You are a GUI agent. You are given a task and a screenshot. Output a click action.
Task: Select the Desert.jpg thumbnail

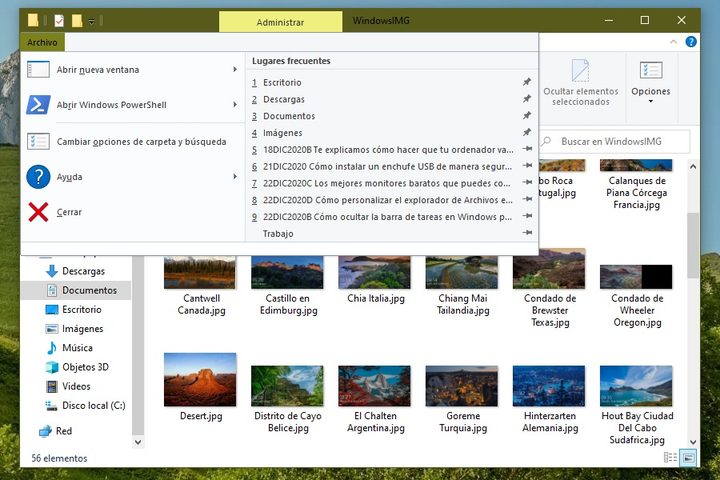tap(200, 380)
